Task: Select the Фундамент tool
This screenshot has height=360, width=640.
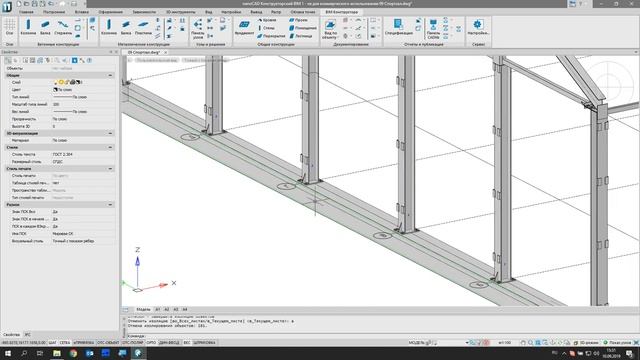Action: tap(244, 27)
